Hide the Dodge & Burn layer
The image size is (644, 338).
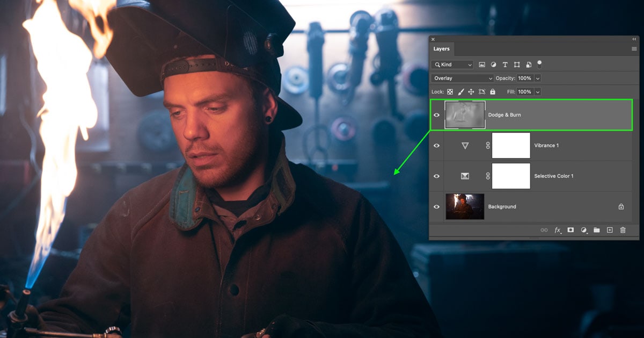pos(436,115)
